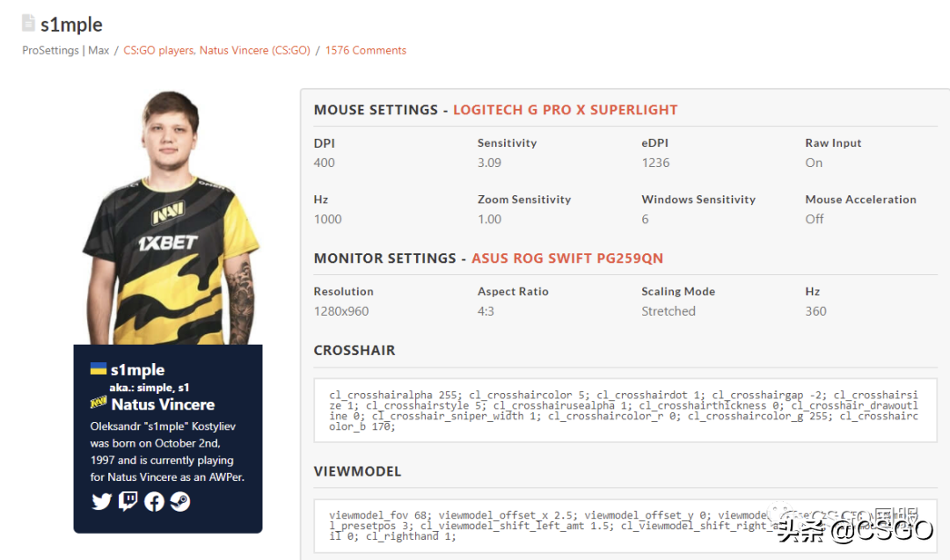Click the DPI value 400
950x560 pixels.
324,163
